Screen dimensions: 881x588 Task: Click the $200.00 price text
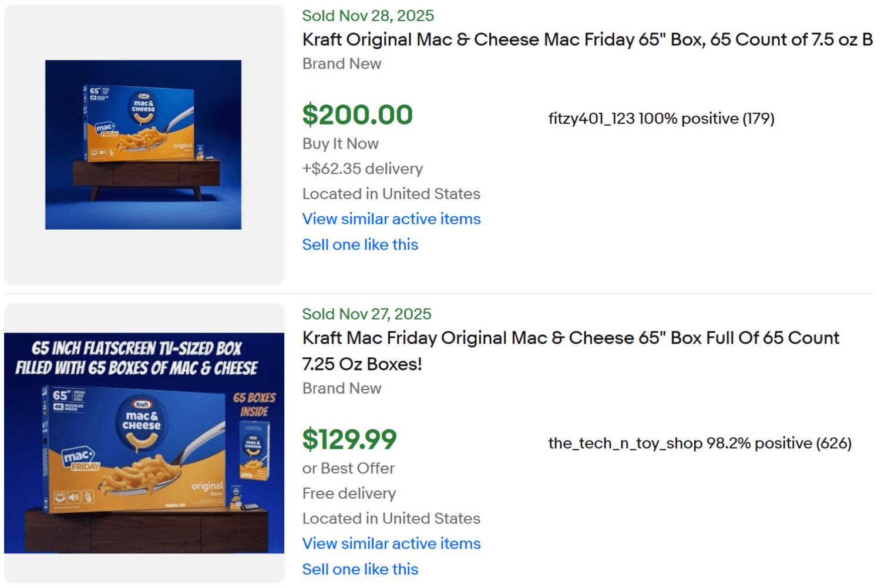coord(358,114)
